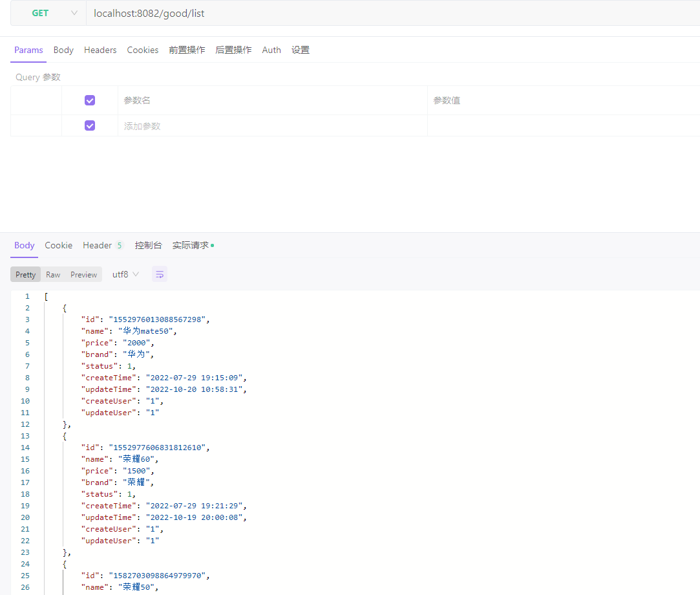The image size is (700, 595).
Task: Select the Cookies request tab
Action: 142,50
